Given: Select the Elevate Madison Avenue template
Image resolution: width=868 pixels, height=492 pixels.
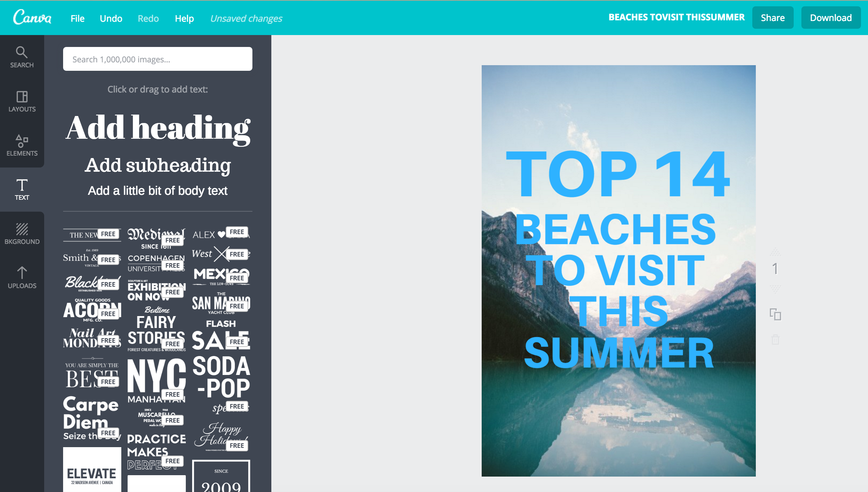Looking at the screenshot, I should pos(92,470).
